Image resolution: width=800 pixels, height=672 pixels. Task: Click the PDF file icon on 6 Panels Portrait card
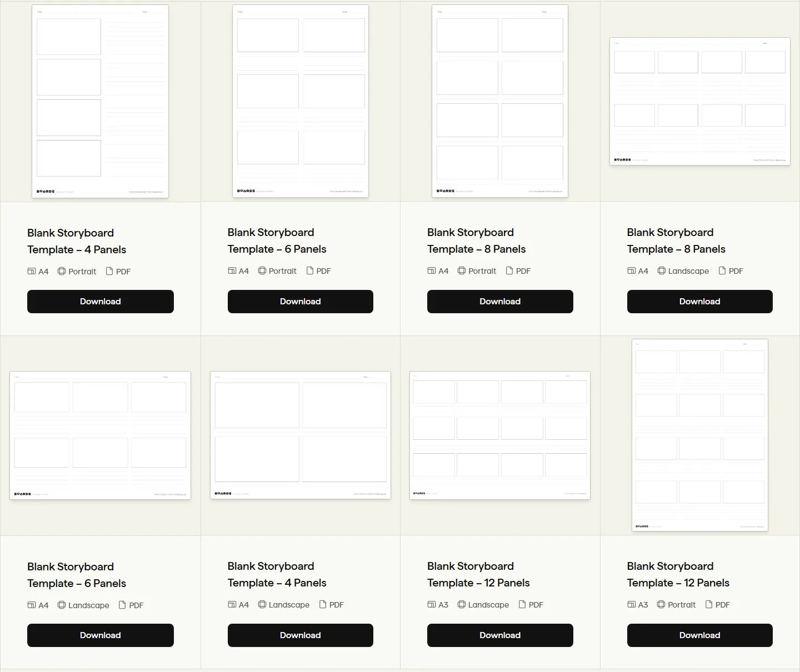click(x=310, y=270)
